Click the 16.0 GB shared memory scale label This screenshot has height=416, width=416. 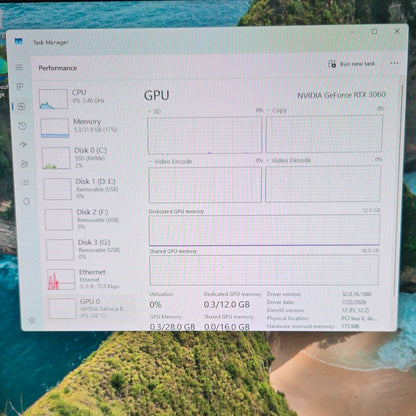click(370, 250)
